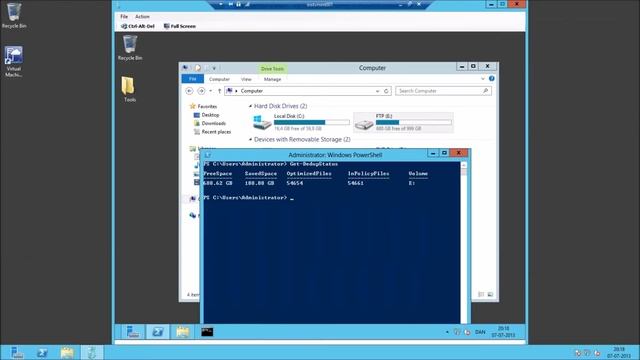Click the Volume column header text
This screenshot has width=640, height=360.
[418, 174]
